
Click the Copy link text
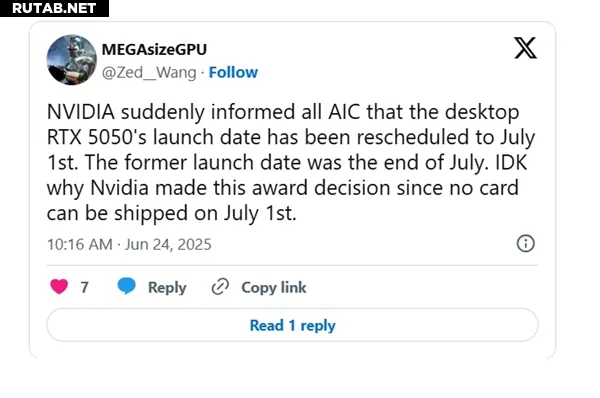[x=274, y=287]
